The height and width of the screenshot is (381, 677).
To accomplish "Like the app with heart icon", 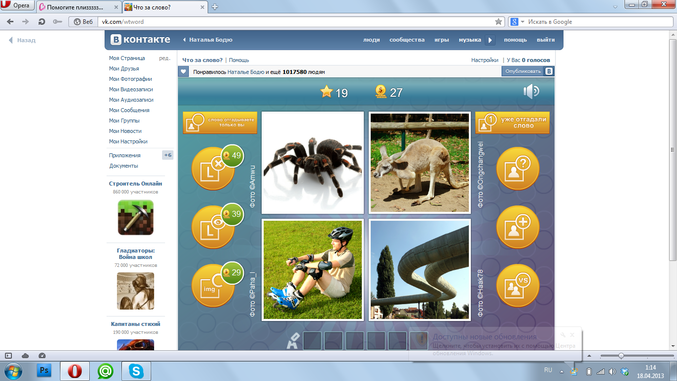I will tap(183, 72).
